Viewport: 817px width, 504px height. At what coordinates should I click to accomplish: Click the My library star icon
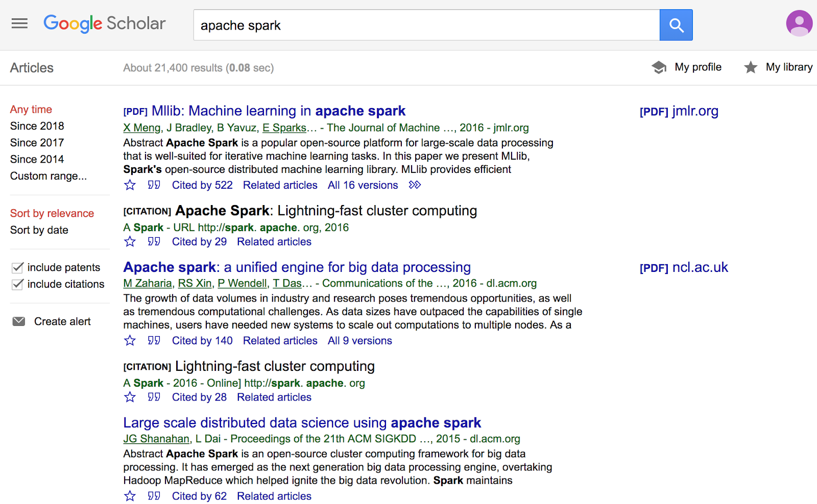click(x=751, y=67)
